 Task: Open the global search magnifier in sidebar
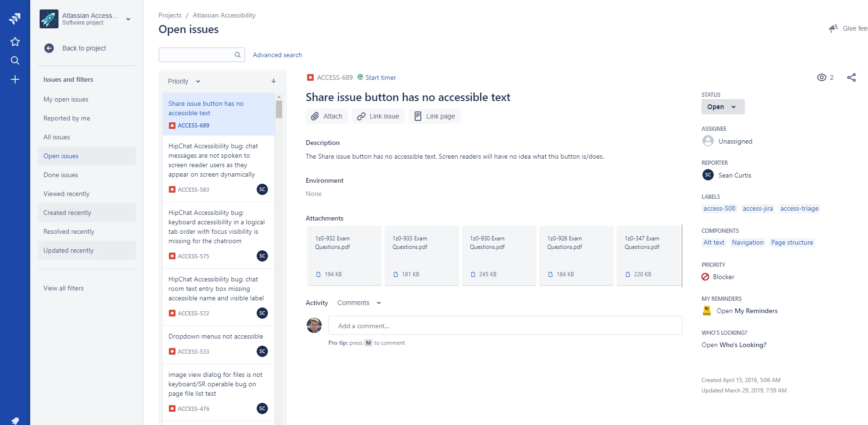pos(15,60)
